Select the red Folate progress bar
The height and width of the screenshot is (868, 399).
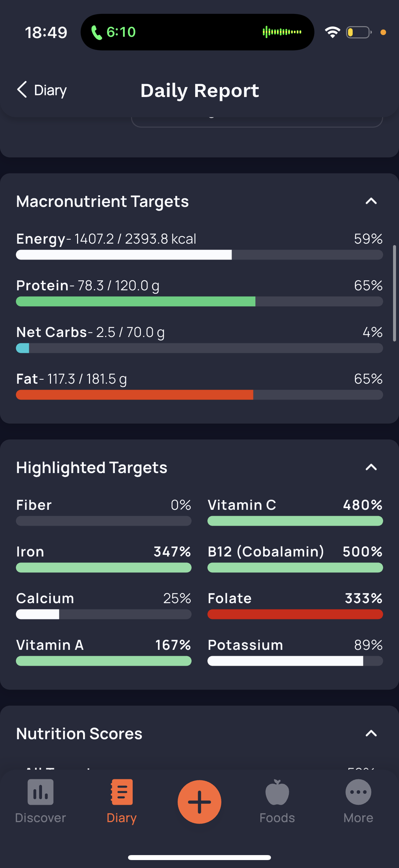pyautogui.click(x=295, y=614)
